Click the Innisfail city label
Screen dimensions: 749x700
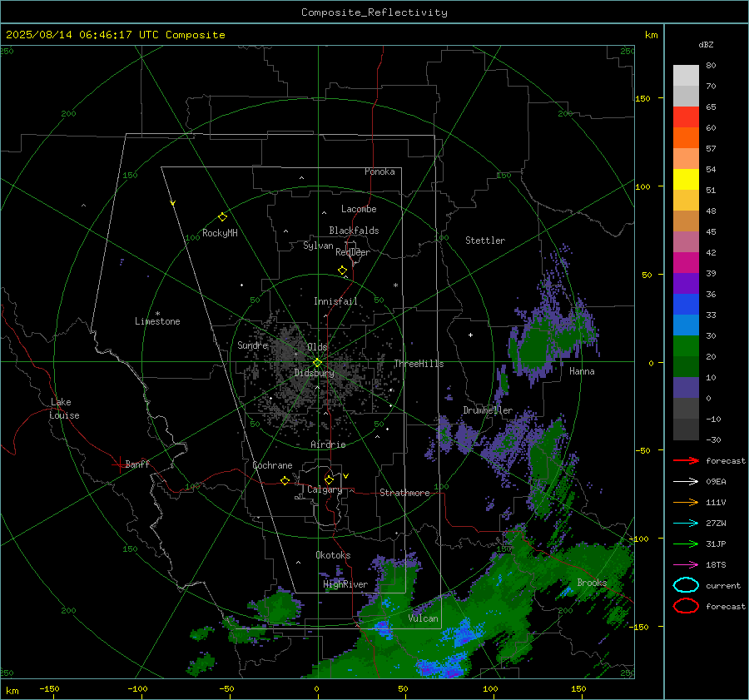335,301
